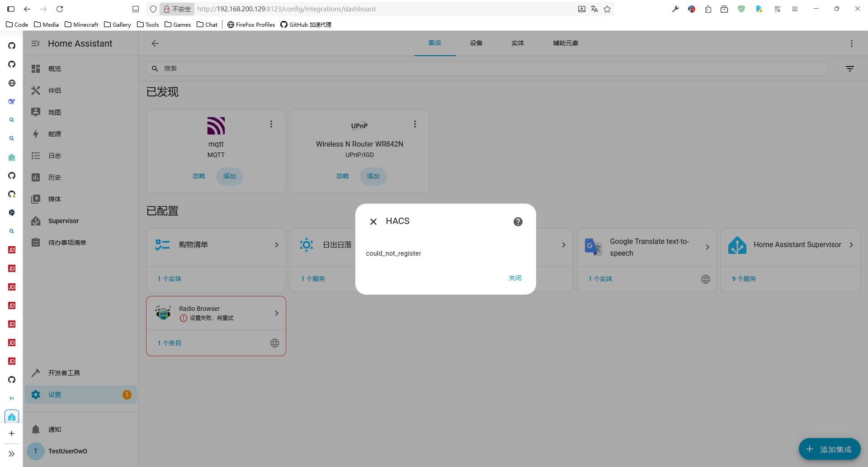The image size is (868, 467).
Task: Open the integrations filter icon
Action: (850, 69)
